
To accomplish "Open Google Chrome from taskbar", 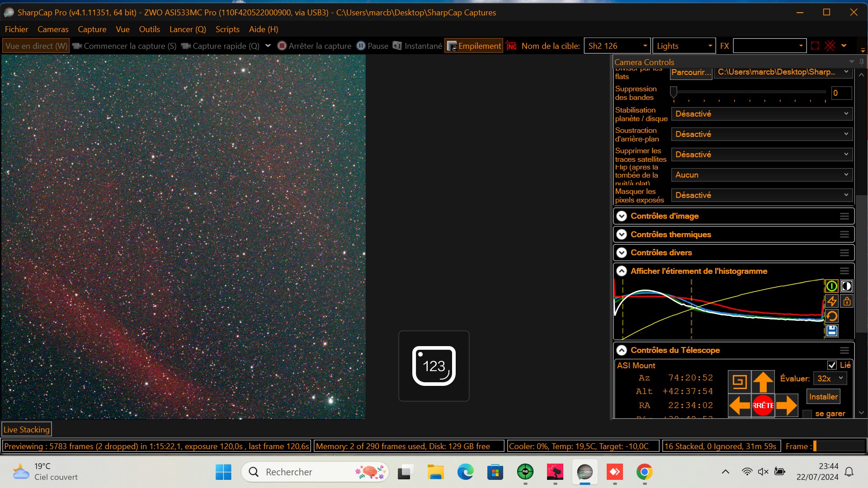I will [x=644, y=472].
